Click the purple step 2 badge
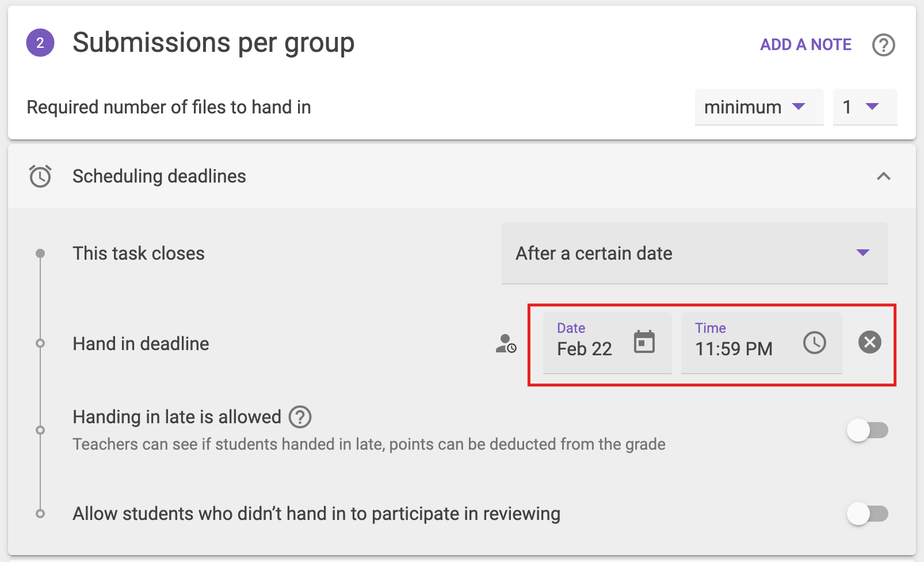The height and width of the screenshot is (562, 924). click(x=40, y=43)
